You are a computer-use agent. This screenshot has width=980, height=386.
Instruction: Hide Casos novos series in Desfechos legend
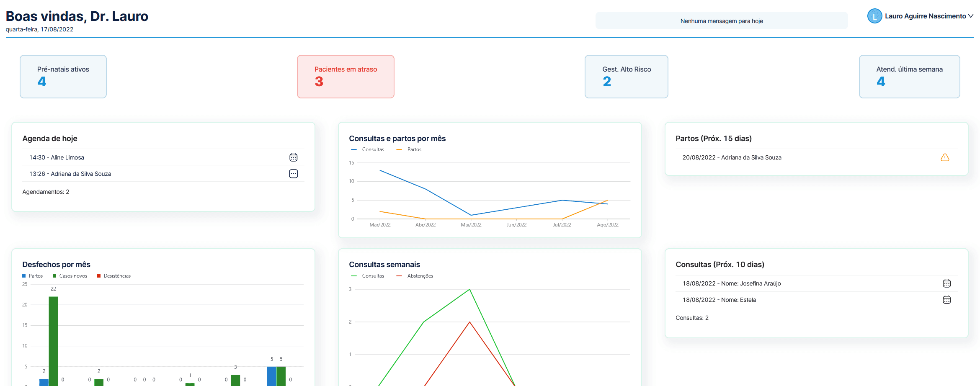[70, 276]
